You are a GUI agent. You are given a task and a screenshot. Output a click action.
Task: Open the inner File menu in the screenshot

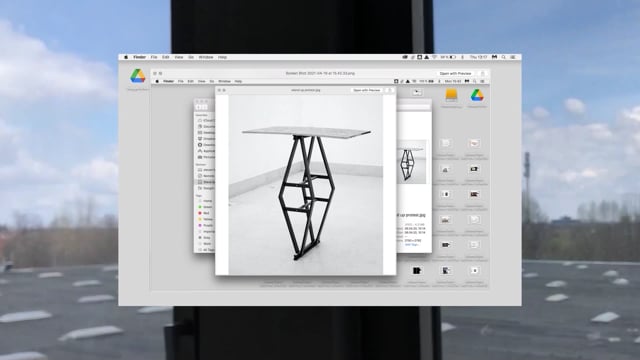click(x=180, y=81)
